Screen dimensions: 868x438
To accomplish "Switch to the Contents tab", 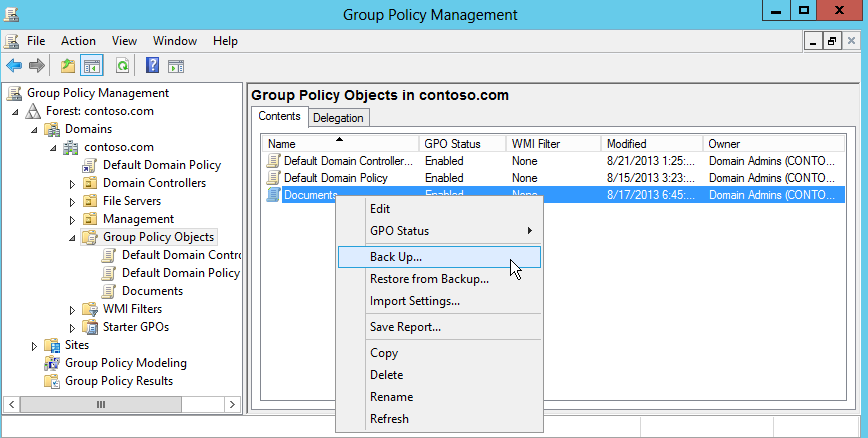I will [279, 116].
